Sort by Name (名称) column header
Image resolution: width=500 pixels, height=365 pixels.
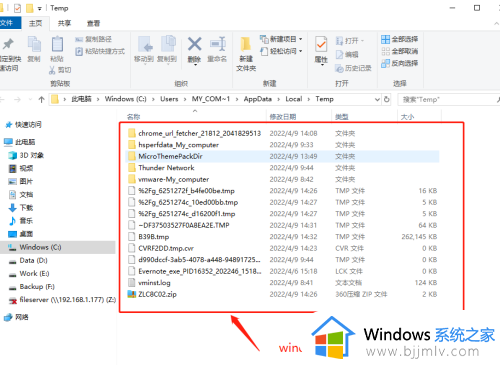(134, 117)
